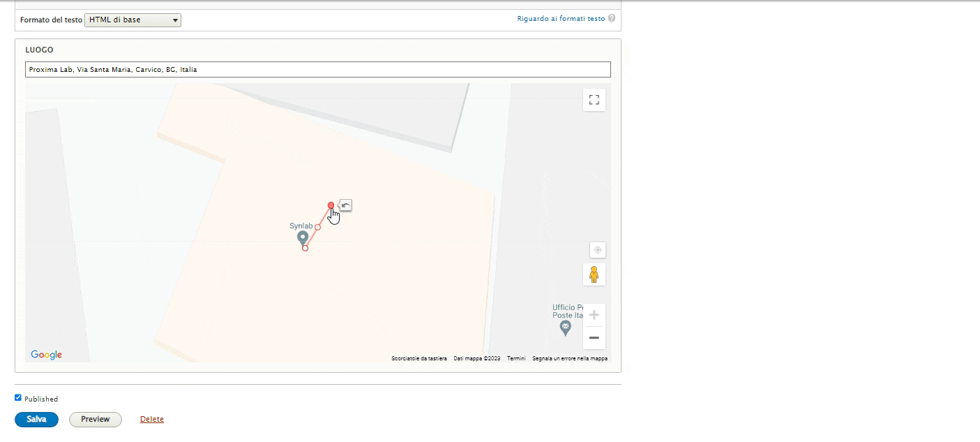Select the Street View pegman icon
Screen dimensions: 980x442
click(594, 274)
